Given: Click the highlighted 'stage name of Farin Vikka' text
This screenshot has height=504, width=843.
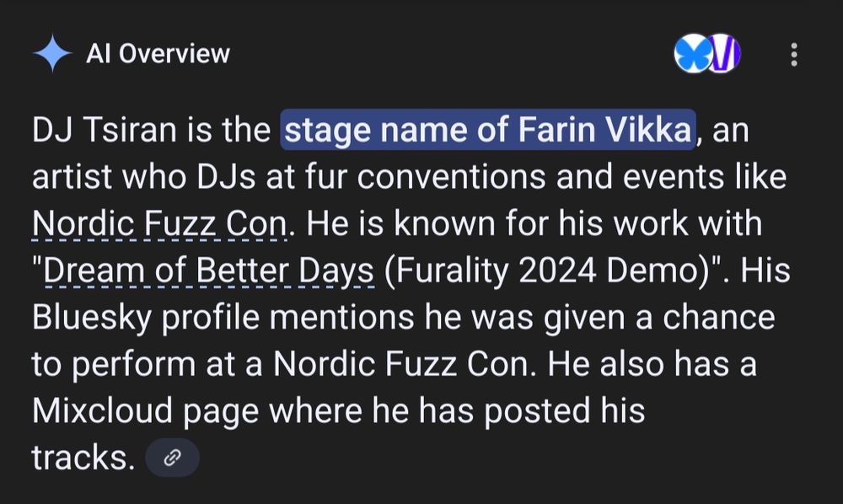Looking at the screenshot, I should (487, 130).
